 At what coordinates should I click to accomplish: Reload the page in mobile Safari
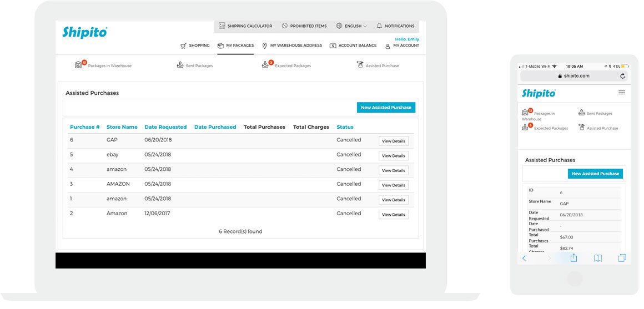point(622,76)
